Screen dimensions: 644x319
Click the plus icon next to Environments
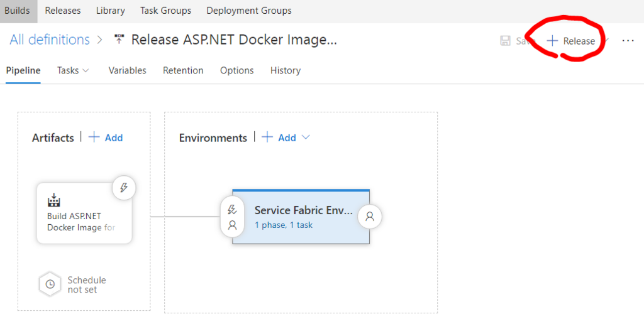coord(267,137)
